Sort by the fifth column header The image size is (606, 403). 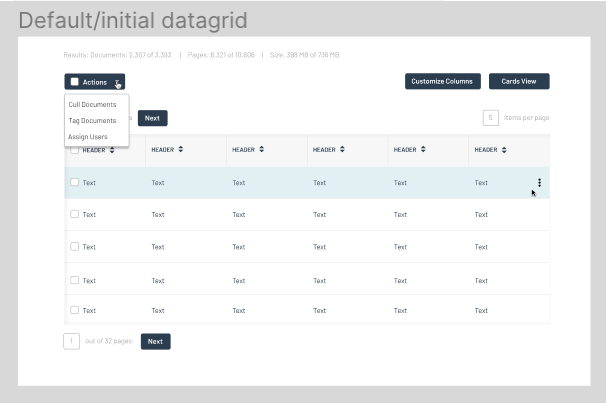point(423,150)
